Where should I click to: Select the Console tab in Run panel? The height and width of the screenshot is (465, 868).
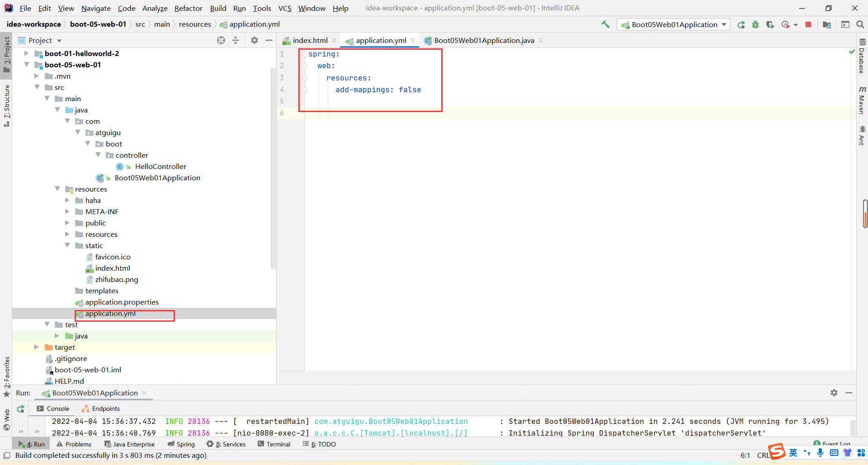53,409
